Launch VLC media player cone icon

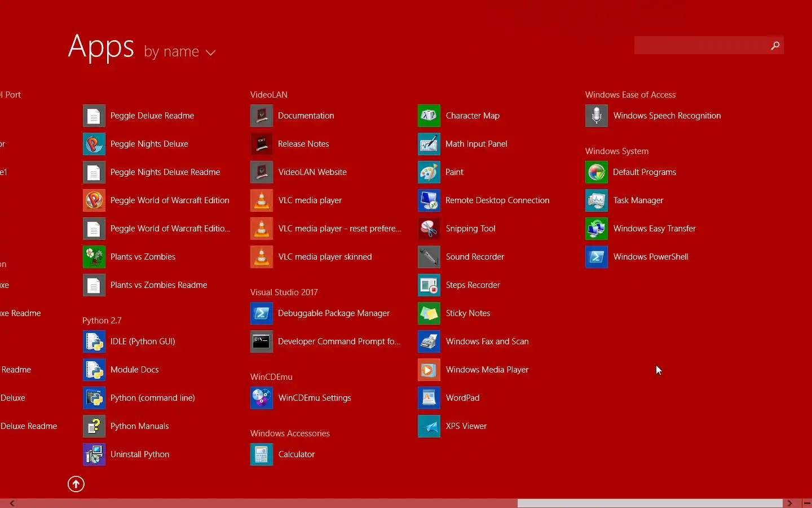[x=262, y=200]
